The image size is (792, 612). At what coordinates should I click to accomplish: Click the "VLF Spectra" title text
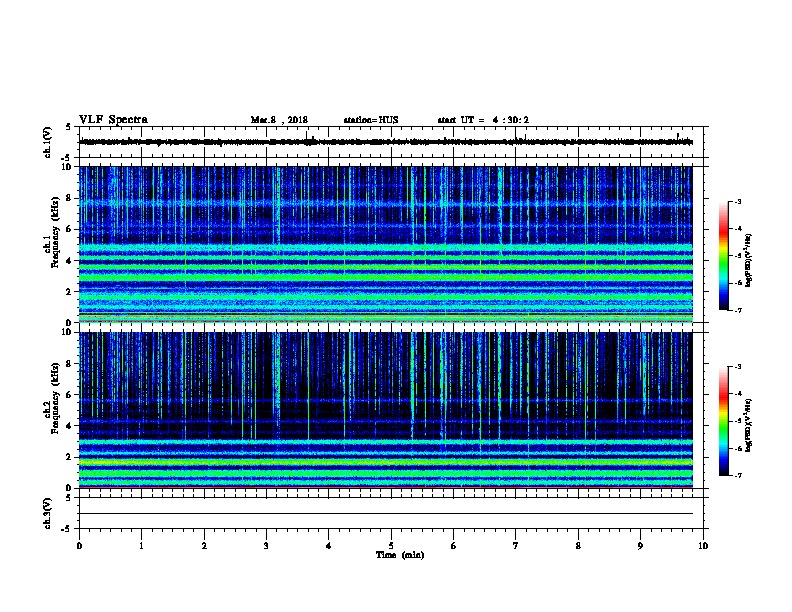point(113,120)
